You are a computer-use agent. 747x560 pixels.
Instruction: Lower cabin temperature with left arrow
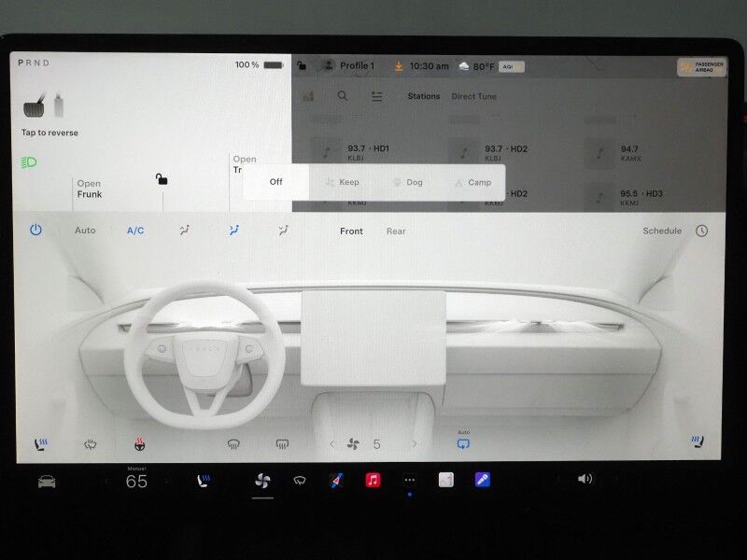pos(106,482)
